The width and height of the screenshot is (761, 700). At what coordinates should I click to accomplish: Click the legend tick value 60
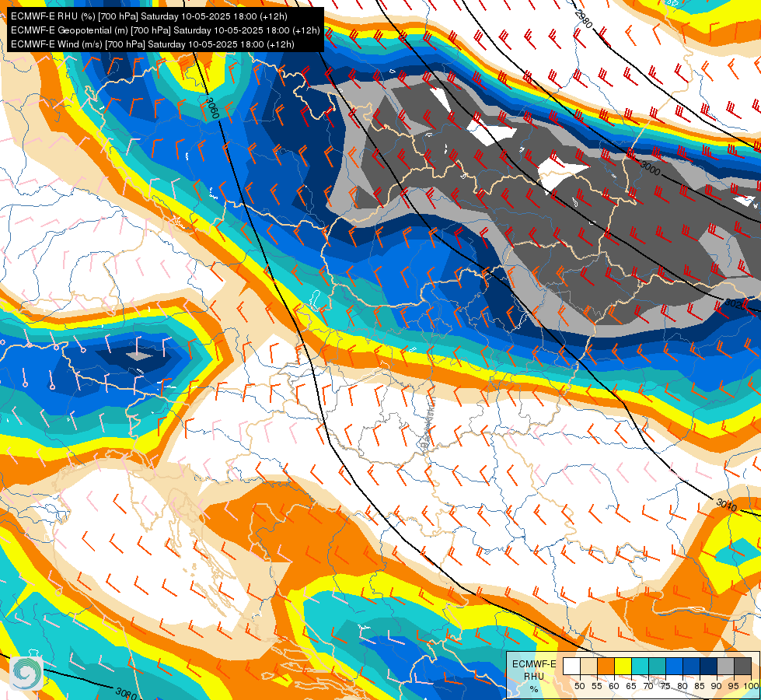click(614, 686)
